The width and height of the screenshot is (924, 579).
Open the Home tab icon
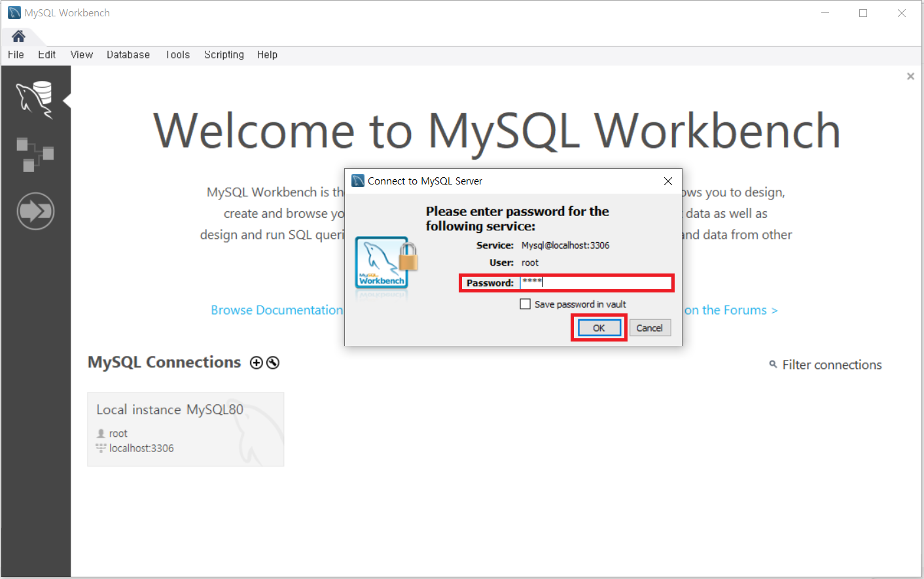[18, 36]
